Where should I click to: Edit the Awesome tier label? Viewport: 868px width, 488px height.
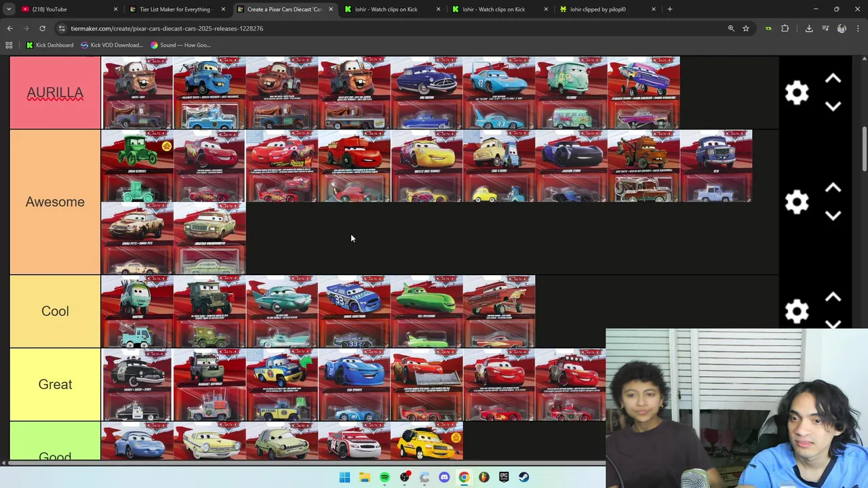click(x=55, y=202)
